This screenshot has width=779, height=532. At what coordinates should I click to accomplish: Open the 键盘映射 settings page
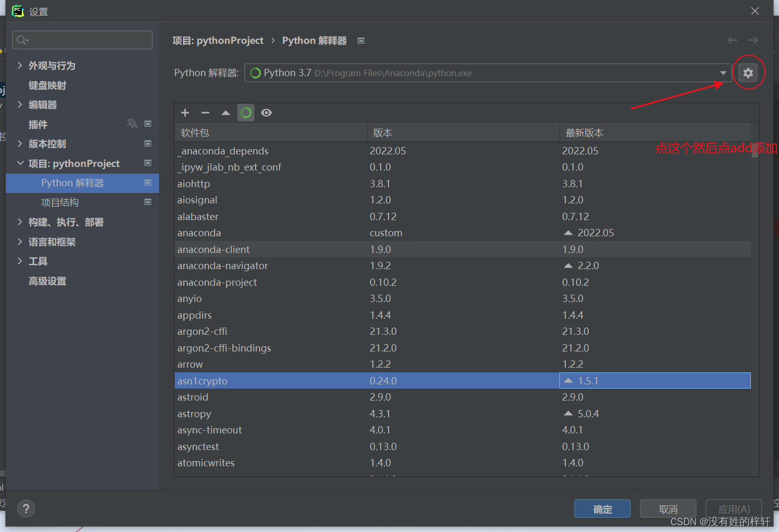click(47, 85)
